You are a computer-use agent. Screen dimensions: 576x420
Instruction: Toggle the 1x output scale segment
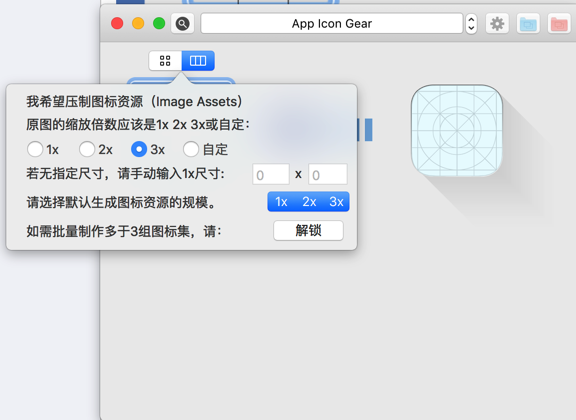[281, 202]
